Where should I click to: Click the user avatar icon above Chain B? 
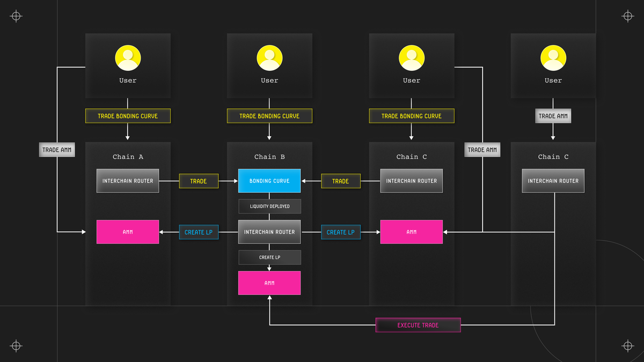pyautogui.click(x=269, y=58)
